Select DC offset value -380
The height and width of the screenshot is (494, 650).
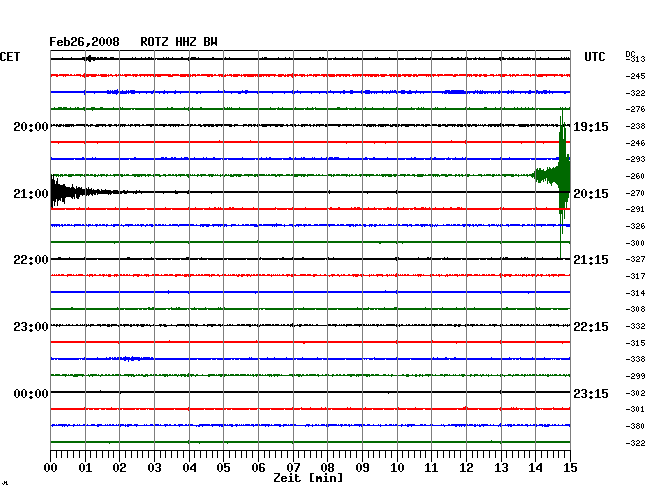(x=635, y=426)
